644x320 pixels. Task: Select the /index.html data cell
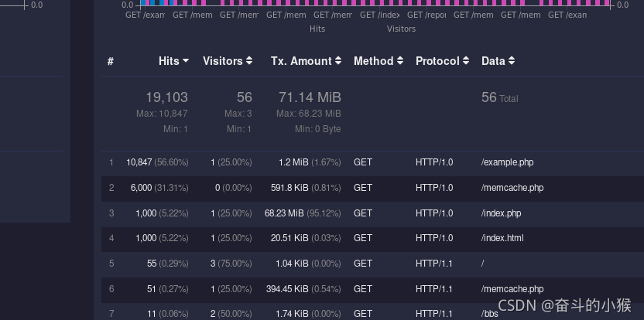coord(502,238)
